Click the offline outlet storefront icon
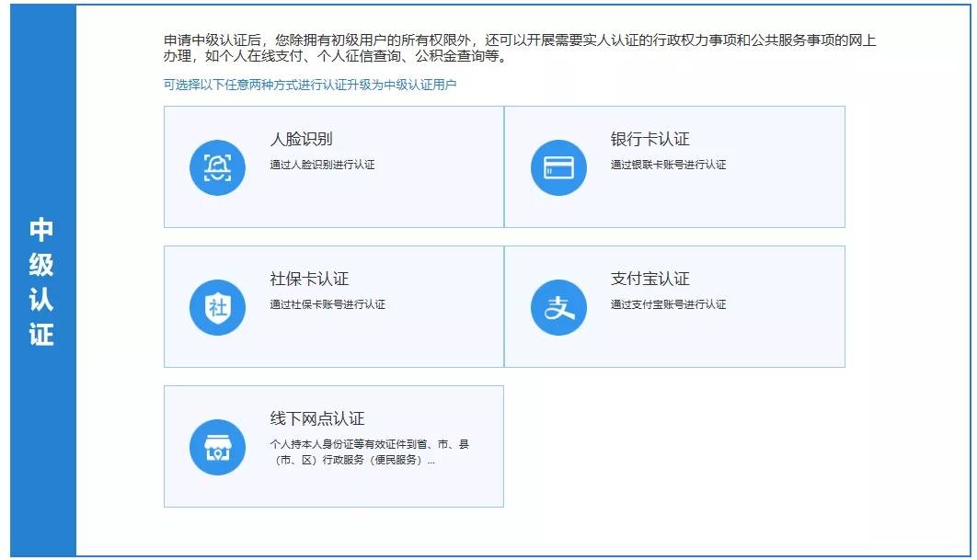This screenshot has height=560, width=977. point(217,447)
